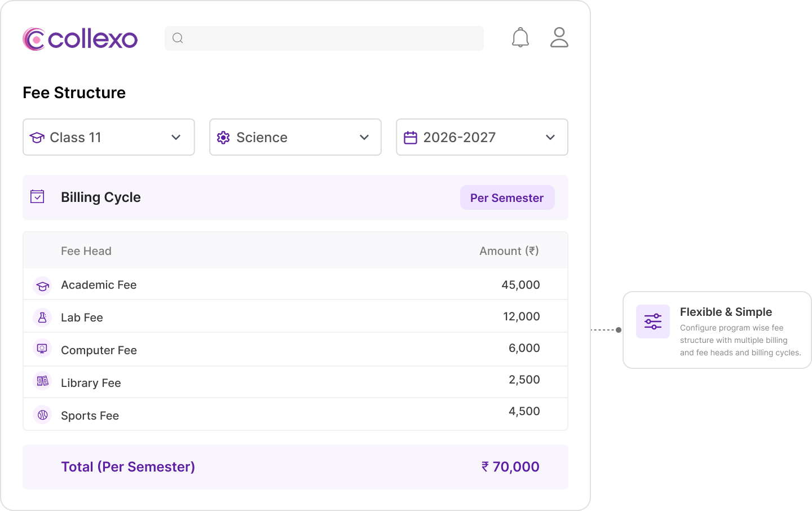Open the Science stream dropdown

coord(295,137)
